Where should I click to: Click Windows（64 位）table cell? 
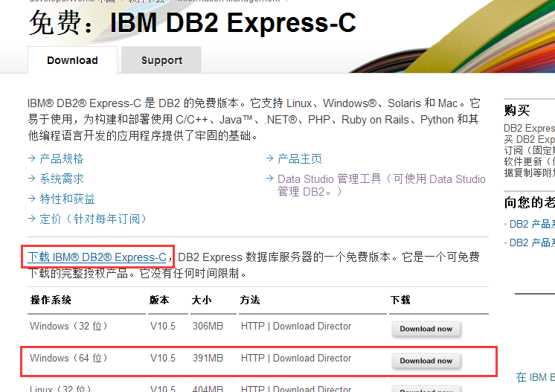[68, 358]
